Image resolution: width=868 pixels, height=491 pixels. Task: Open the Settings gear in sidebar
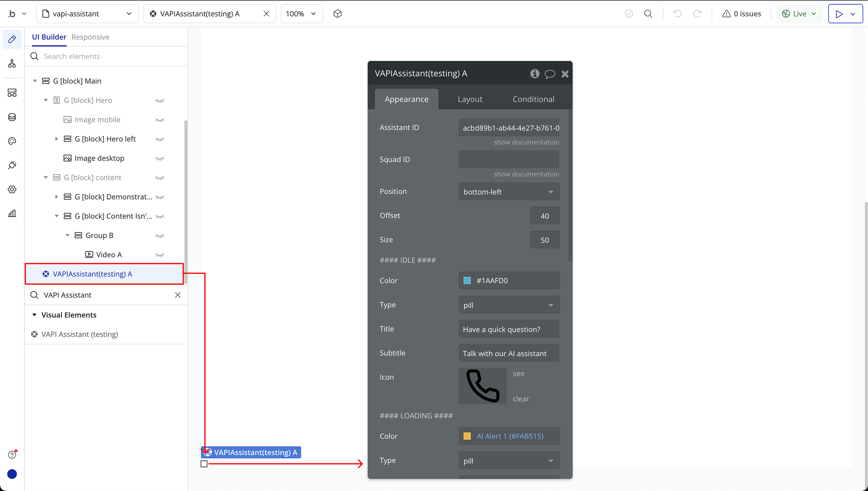[12, 190]
